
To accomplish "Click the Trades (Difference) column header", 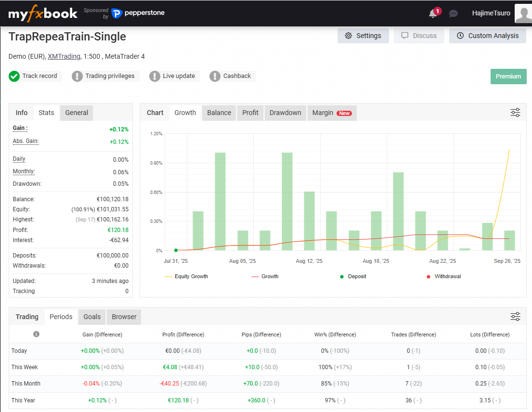I will point(414,335).
